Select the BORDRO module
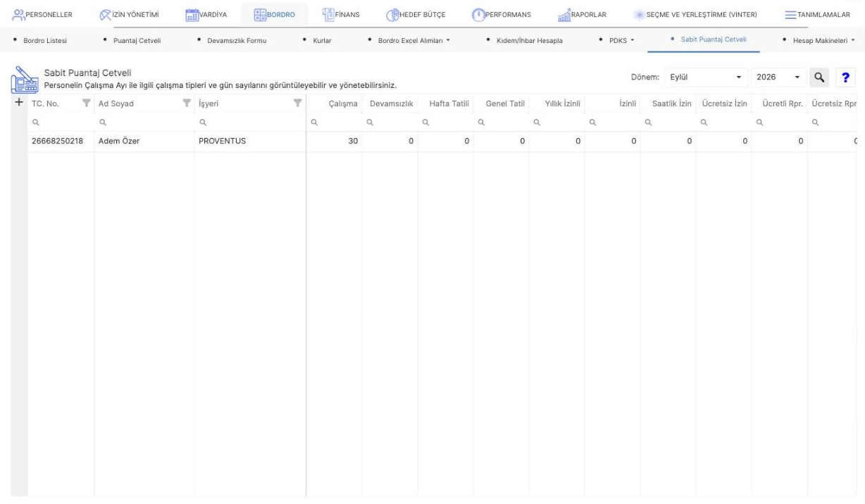865x504 pixels. pyautogui.click(x=274, y=15)
